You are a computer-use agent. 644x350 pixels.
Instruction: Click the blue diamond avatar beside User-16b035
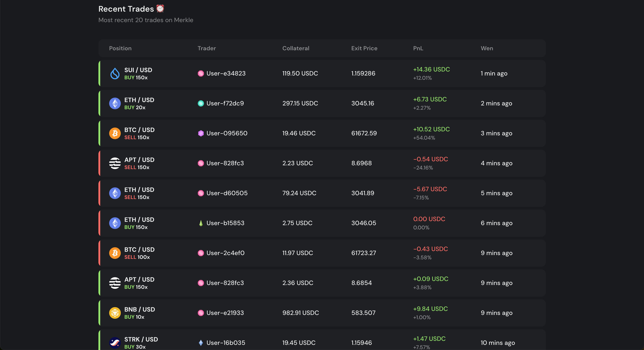[x=201, y=342]
